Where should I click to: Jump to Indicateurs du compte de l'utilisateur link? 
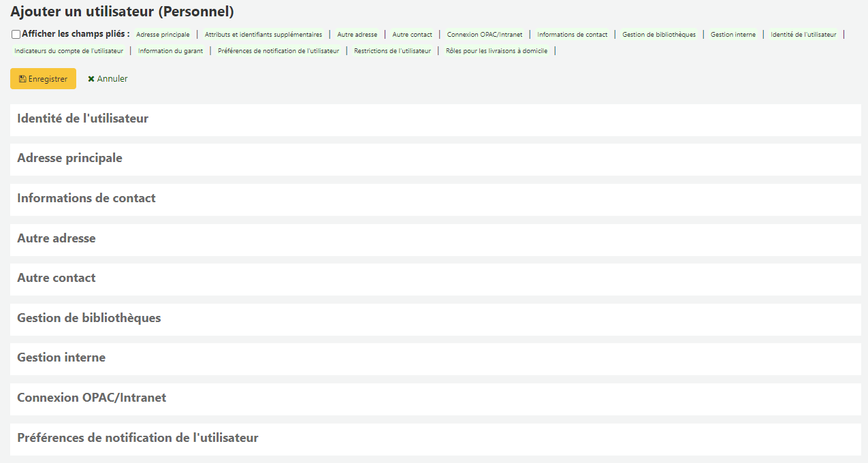click(69, 50)
